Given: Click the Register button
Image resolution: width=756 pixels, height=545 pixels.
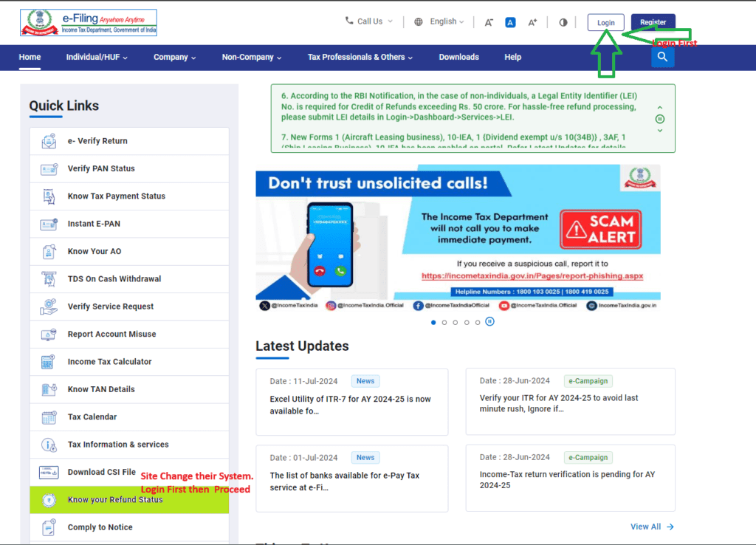Looking at the screenshot, I should (653, 22).
